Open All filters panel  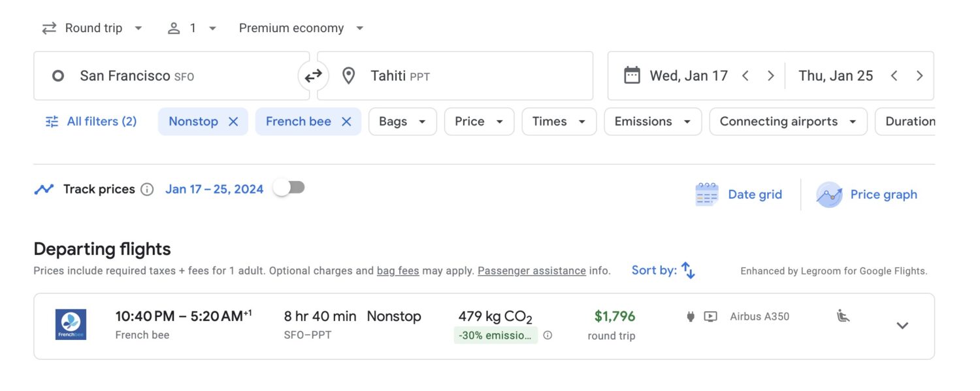click(x=91, y=122)
